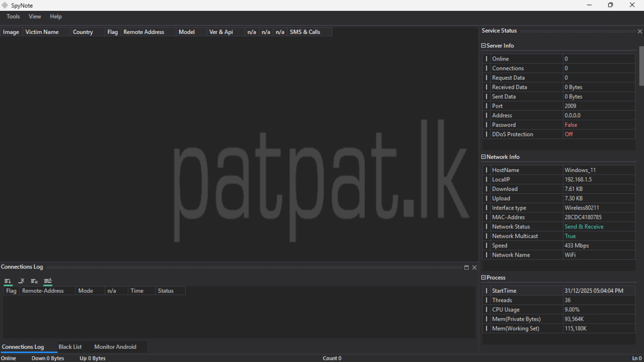Toggle the lines-with-A icon in log toolbar
The image size is (644, 362).
pyautogui.click(x=48, y=281)
